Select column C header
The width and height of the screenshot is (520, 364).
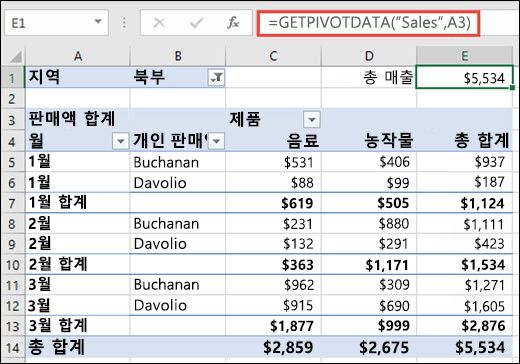pos(273,56)
